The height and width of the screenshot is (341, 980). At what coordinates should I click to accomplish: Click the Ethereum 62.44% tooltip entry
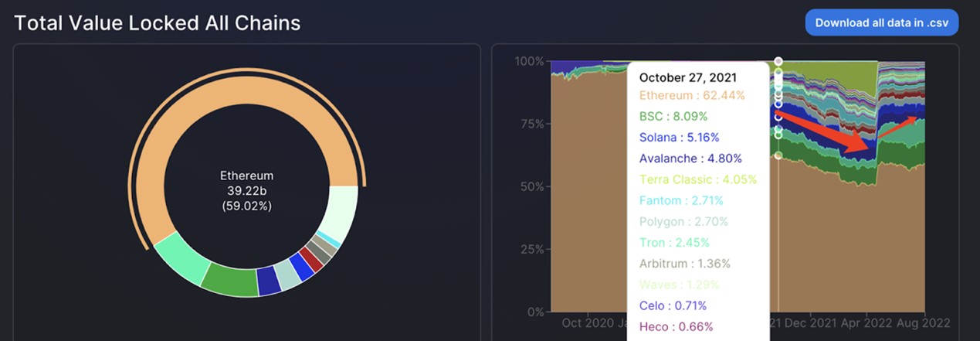(692, 95)
